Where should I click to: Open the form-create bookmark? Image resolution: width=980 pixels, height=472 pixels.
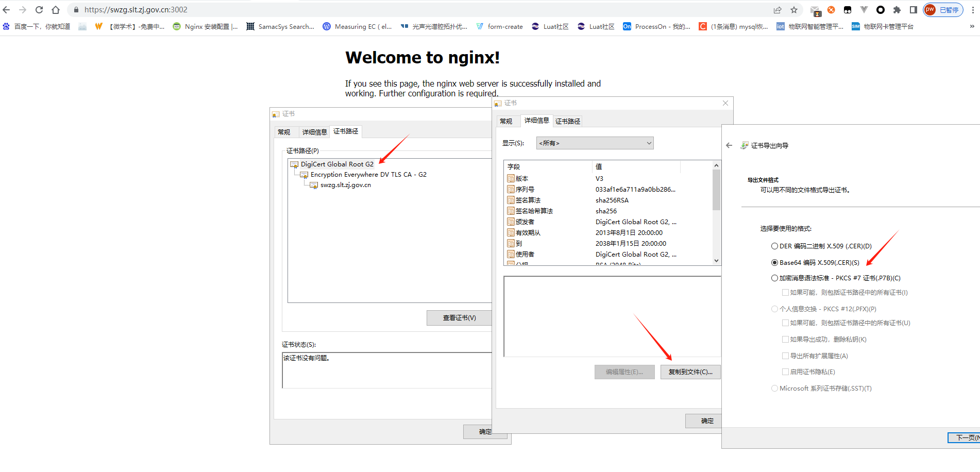point(499,26)
